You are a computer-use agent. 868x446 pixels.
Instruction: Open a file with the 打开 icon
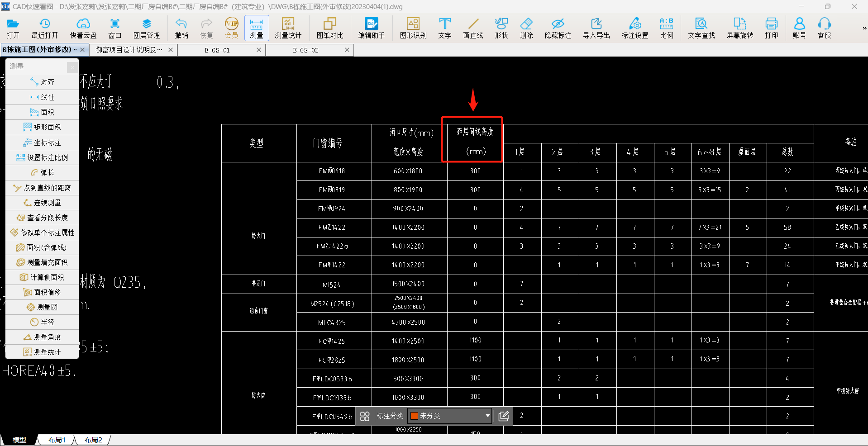[x=13, y=28]
